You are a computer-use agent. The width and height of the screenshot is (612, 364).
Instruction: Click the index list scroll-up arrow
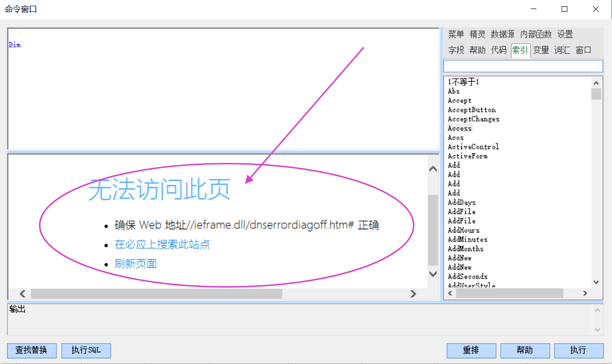coord(596,82)
